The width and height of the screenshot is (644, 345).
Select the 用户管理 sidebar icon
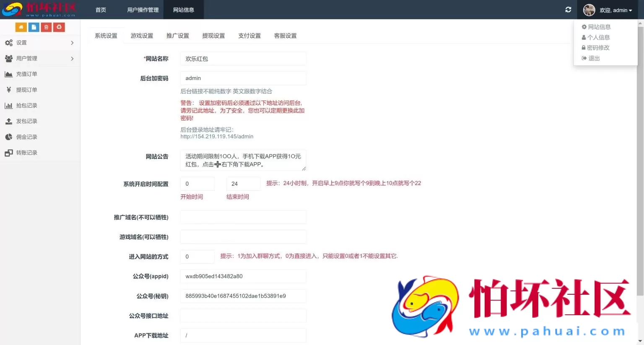9,58
